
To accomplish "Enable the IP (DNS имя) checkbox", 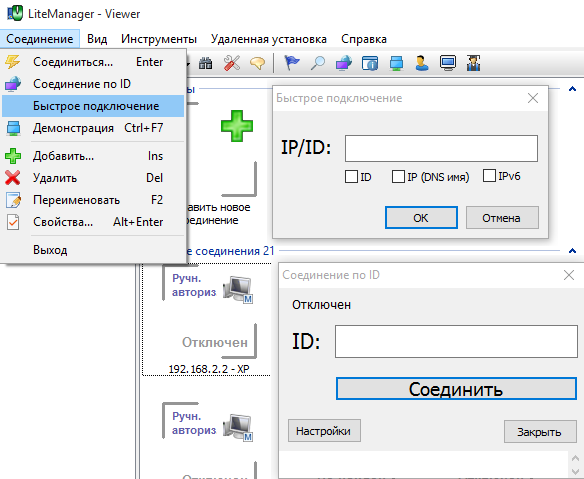I will coord(398,177).
